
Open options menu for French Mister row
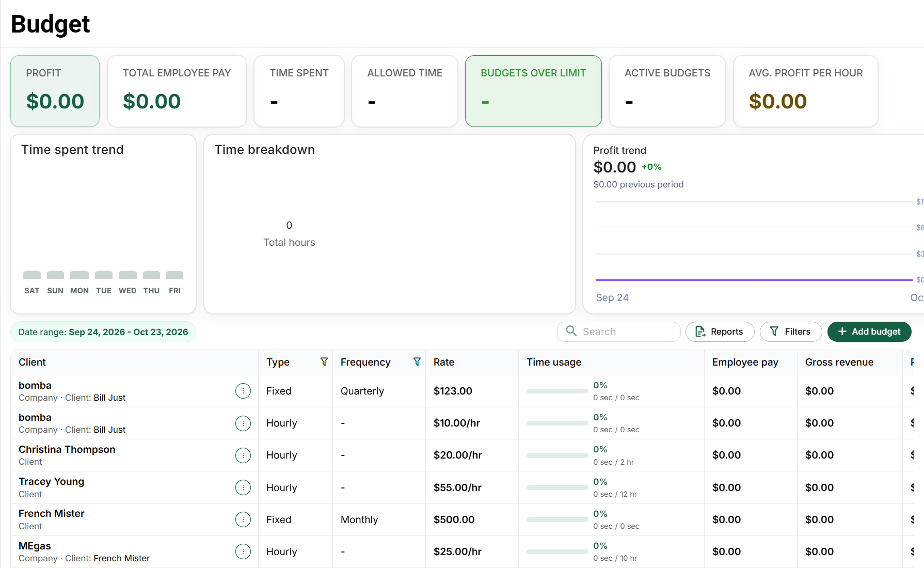click(x=243, y=519)
